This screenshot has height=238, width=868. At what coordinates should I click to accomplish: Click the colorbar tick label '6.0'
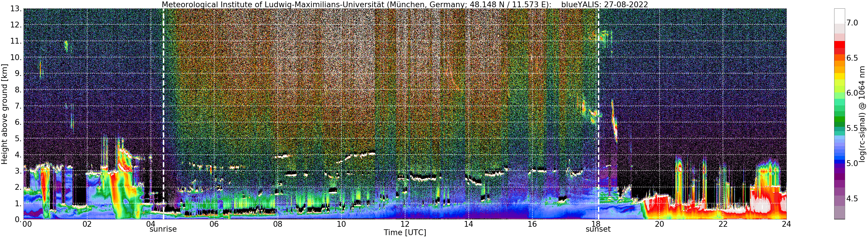tap(852, 93)
